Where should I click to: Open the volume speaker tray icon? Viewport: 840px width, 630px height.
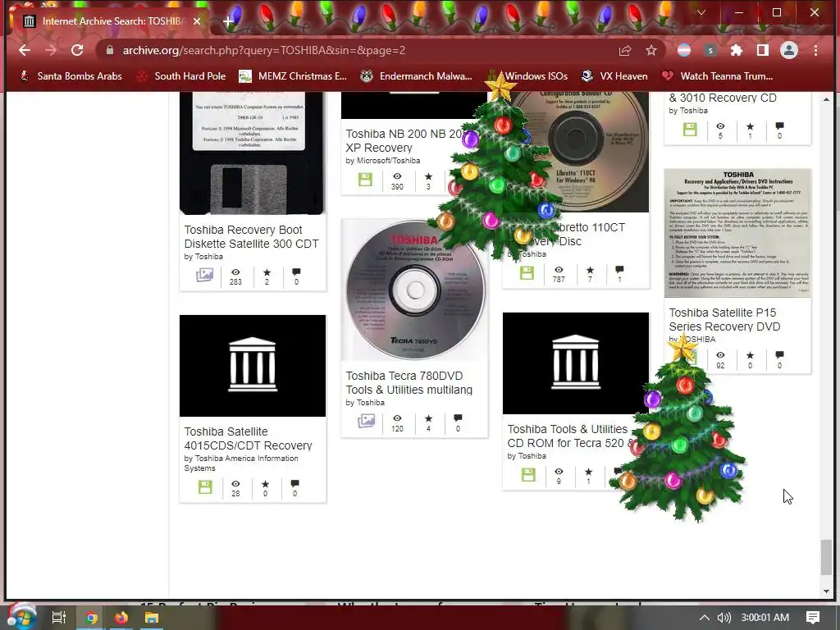724,617
